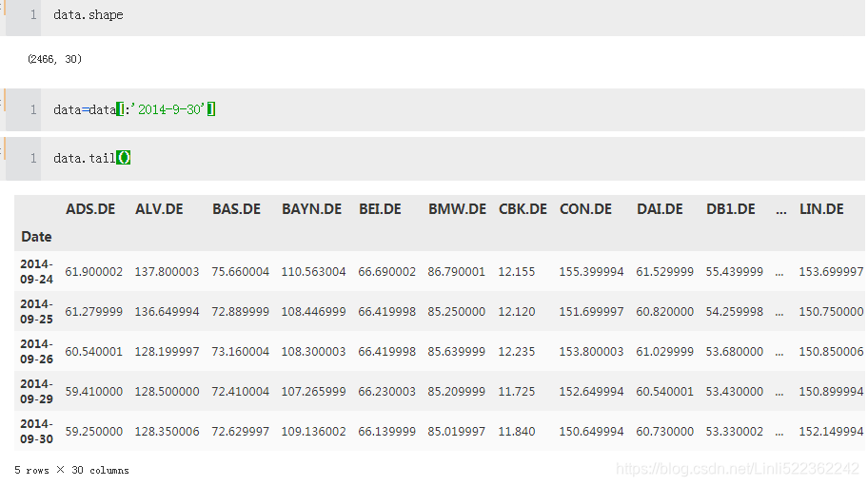Select the 2014-09-24 row index
Image resolution: width=868 pixels, height=486 pixels.
[x=36, y=271]
